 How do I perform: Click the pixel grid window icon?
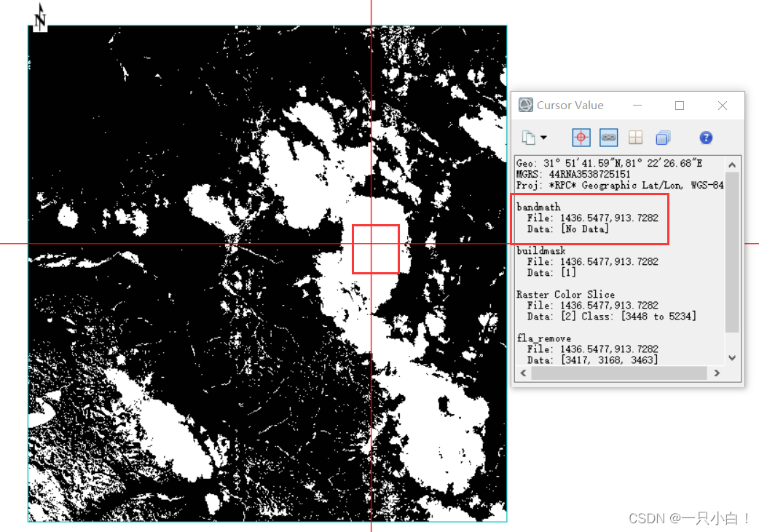[636, 138]
